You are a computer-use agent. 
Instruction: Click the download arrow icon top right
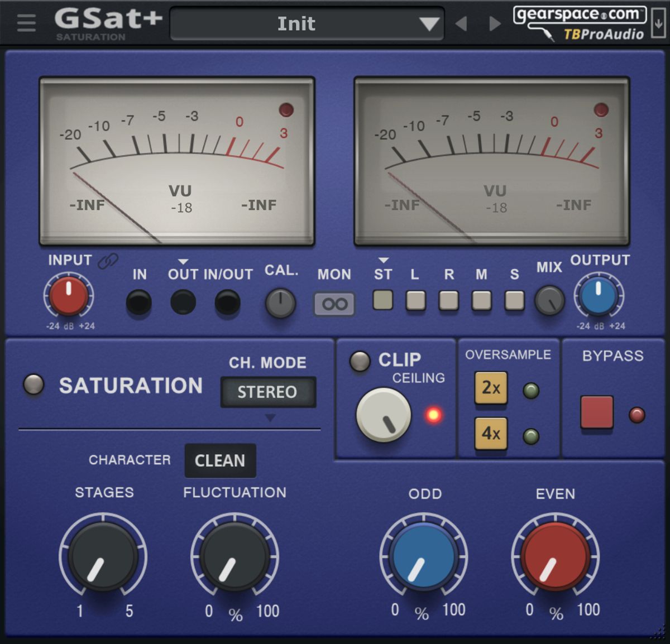658,23
